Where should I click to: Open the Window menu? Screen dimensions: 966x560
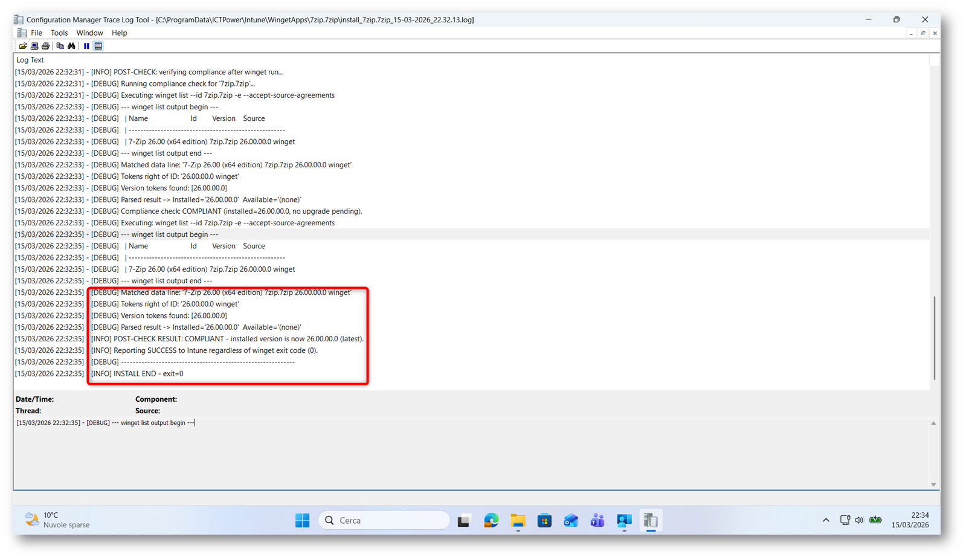(89, 33)
